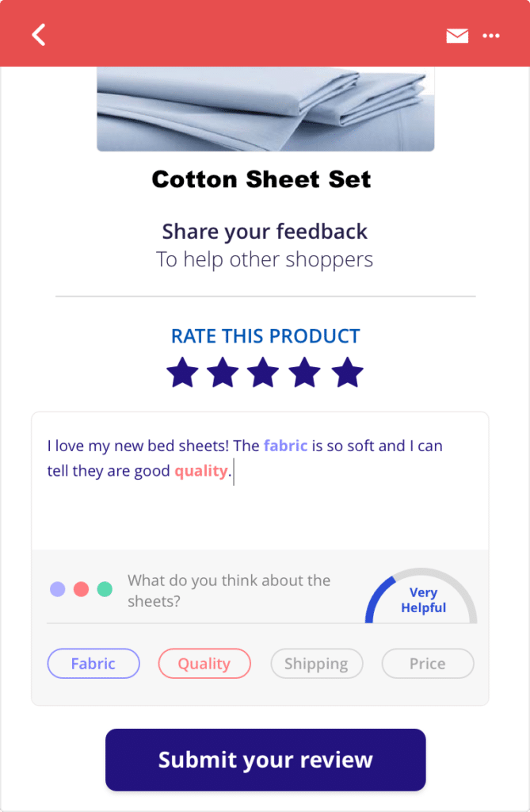Click the Submit your review button
530x812 pixels.
point(265,759)
